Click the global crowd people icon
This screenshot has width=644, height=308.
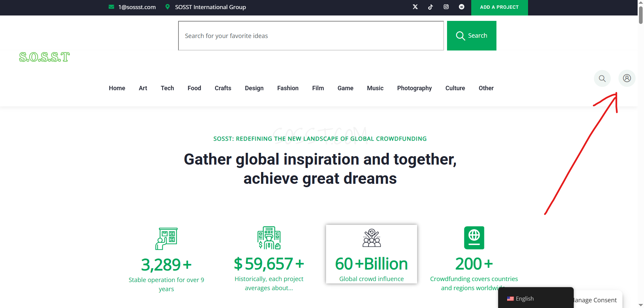pos(371,238)
